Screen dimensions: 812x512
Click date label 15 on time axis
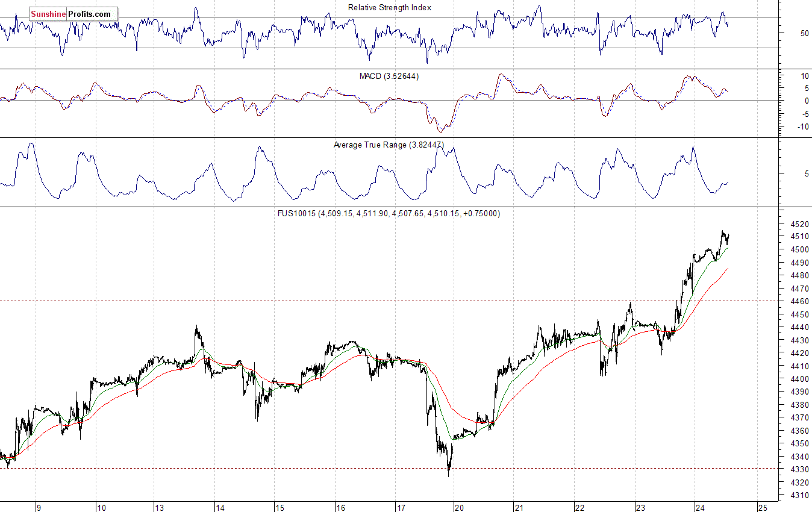tap(280, 507)
